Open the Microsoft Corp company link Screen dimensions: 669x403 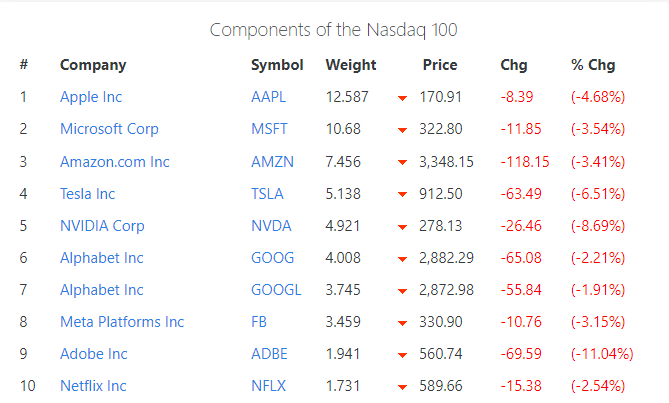[109, 129]
